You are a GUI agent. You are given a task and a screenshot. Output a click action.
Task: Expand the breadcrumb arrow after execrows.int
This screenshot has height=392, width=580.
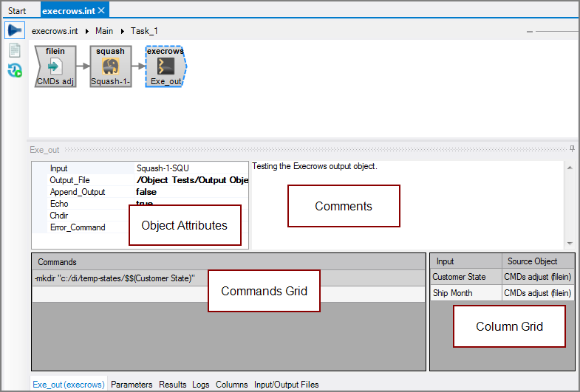(x=87, y=31)
